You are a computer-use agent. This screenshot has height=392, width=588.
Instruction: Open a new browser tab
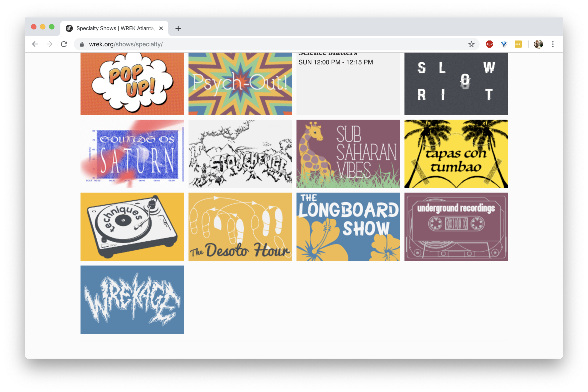point(178,28)
